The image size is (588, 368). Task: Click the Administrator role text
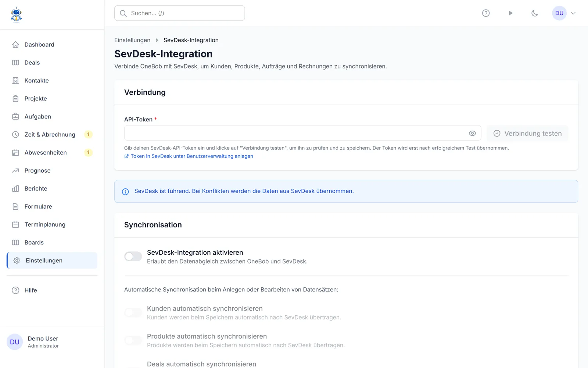[x=43, y=346]
